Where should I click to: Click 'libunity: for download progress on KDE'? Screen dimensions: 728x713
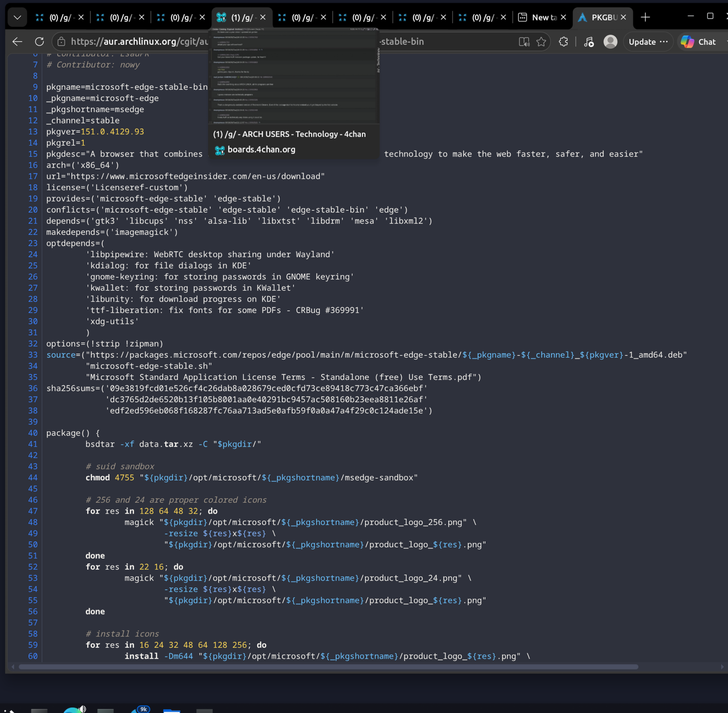click(183, 299)
